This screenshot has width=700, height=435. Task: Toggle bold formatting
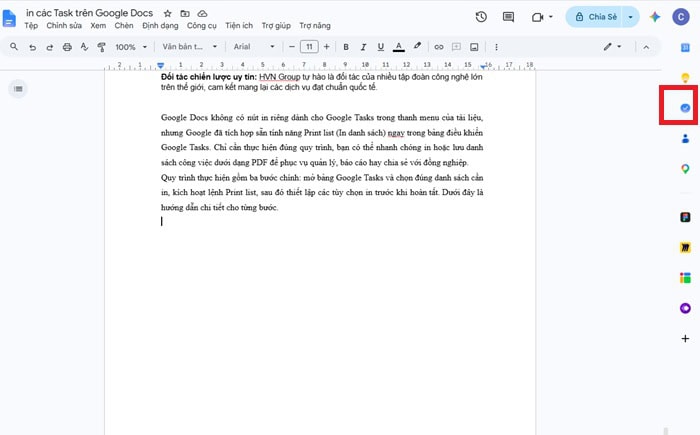pos(346,47)
